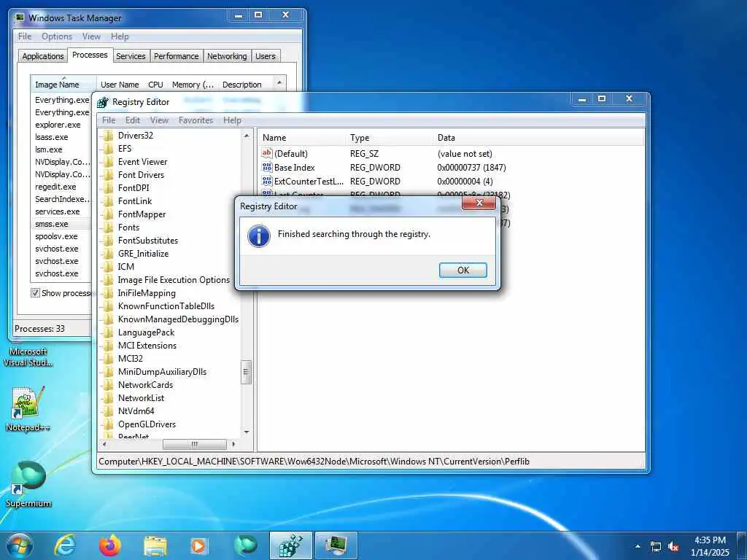This screenshot has width=747, height=560.
Task: Select the explorer.exe process
Action: point(58,124)
